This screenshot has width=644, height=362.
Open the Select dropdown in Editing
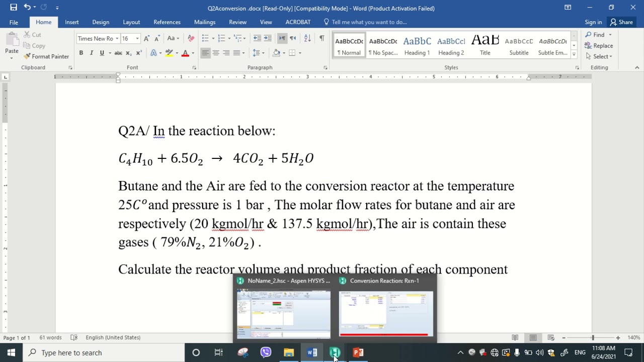(x=599, y=56)
